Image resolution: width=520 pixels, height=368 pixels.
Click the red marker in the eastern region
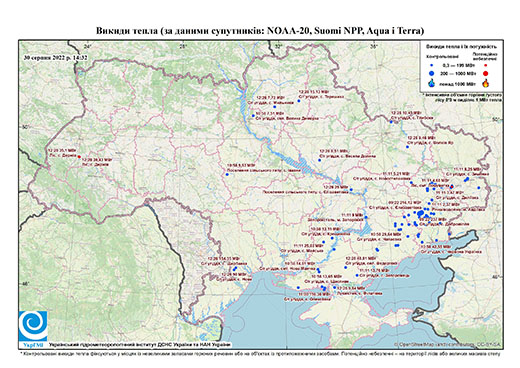pyautogui.click(x=452, y=186)
